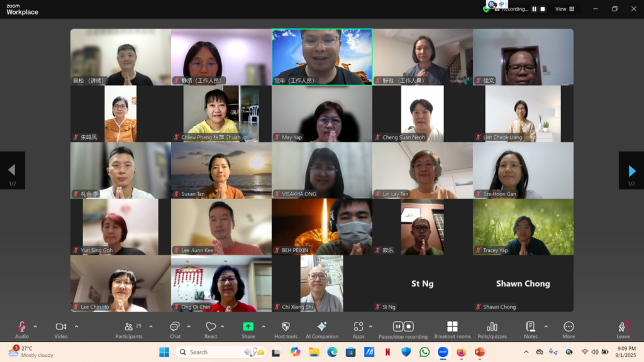
Task: Open the Apps panel
Action: [x=358, y=329]
